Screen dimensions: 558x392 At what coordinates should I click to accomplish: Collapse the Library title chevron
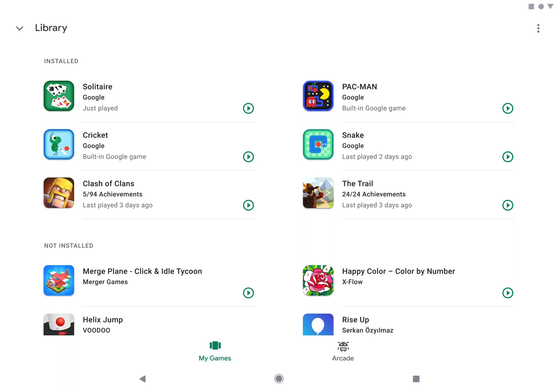click(20, 28)
